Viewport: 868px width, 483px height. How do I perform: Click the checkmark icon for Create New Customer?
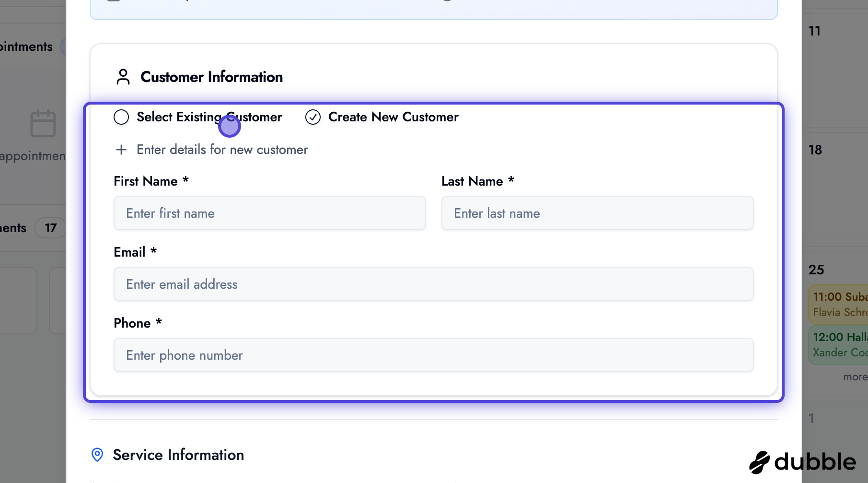(312, 117)
